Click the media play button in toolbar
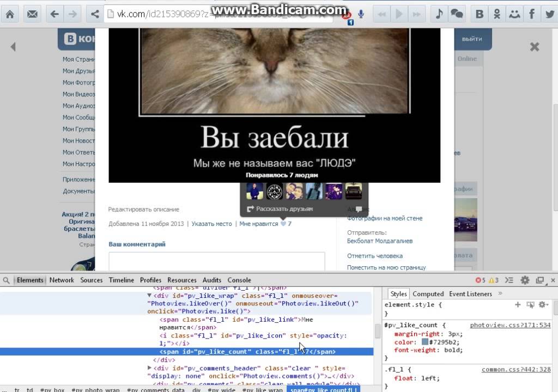 pyautogui.click(x=399, y=14)
